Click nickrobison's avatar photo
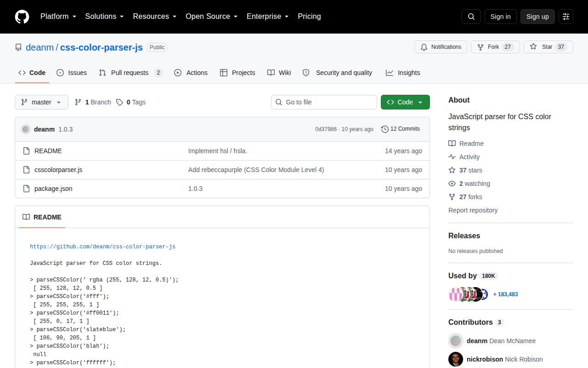This screenshot has height=368, width=588. coord(456,359)
